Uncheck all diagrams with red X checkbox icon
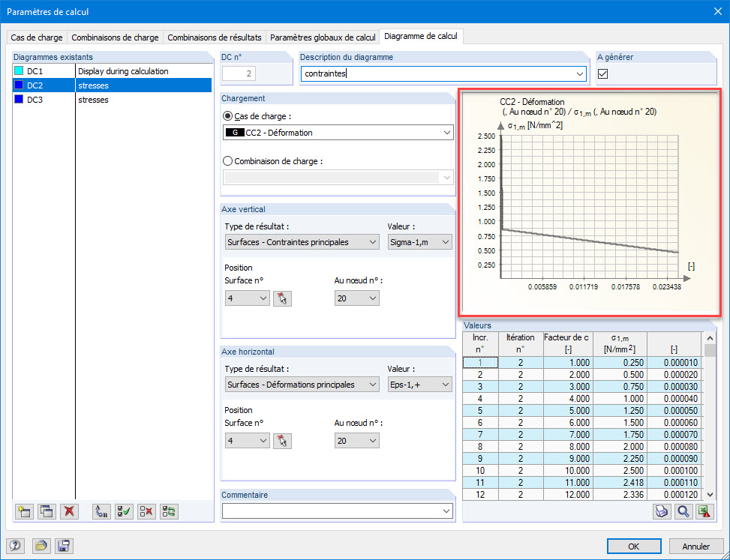This screenshot has height=560, width=730. [x=146, y=511]
